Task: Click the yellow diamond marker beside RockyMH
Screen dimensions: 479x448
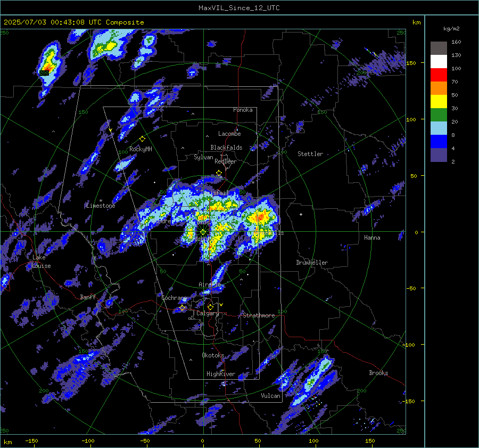Action: point(142,139)
